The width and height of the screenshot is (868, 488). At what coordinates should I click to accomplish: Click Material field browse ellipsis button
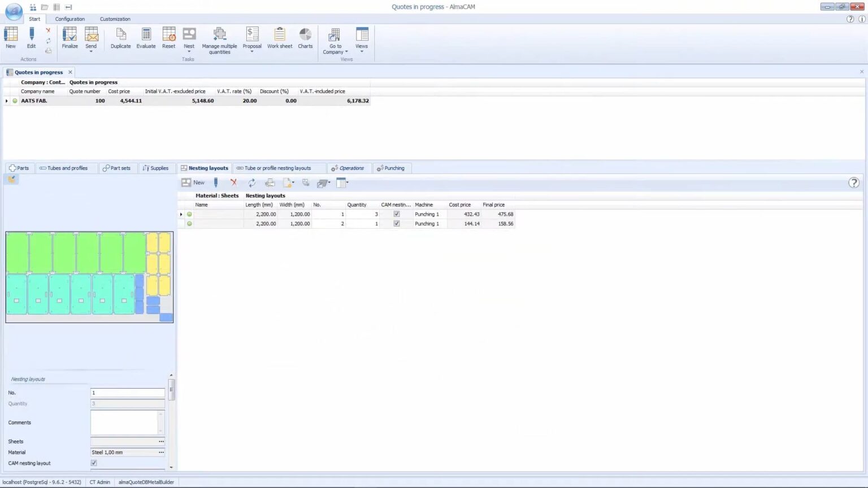tap(161, 452)
